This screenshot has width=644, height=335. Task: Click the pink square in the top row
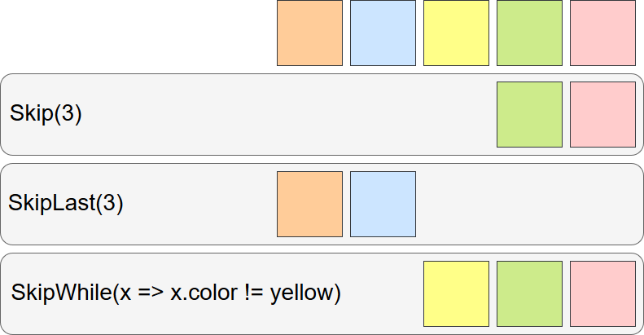[x=603, y=33]
